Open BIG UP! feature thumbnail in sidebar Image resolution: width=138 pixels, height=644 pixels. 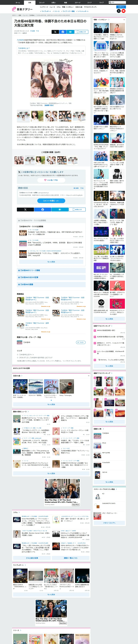point(101,268)
